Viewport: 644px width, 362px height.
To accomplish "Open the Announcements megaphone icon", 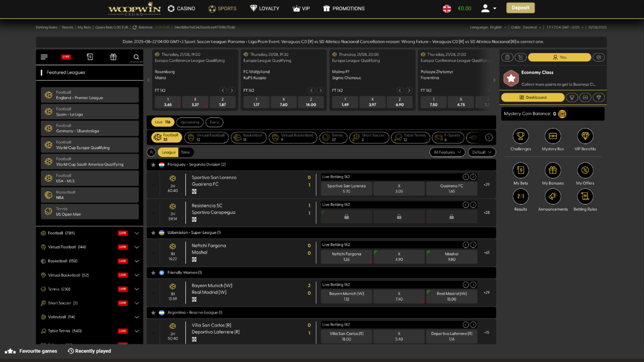I will [553, 197].
